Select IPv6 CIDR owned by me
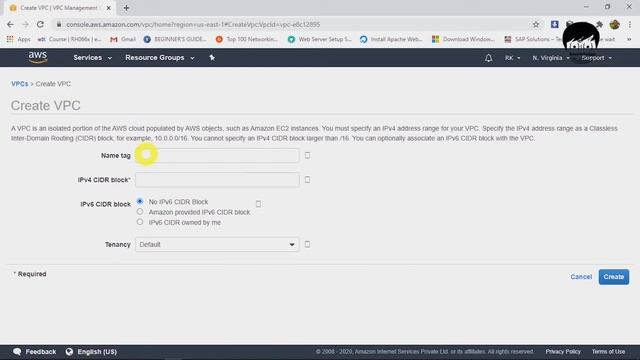The image size is (640, 360). (x=140, y=222)
